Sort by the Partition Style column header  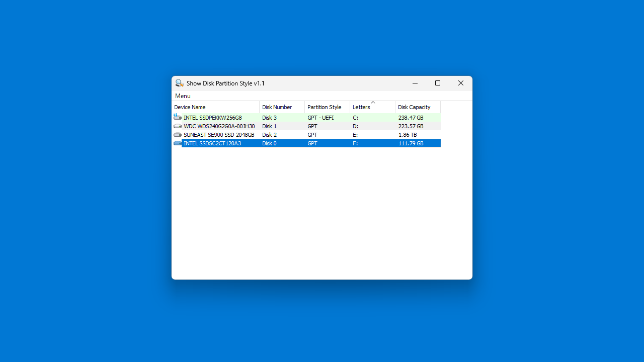[x=328, y=107]
